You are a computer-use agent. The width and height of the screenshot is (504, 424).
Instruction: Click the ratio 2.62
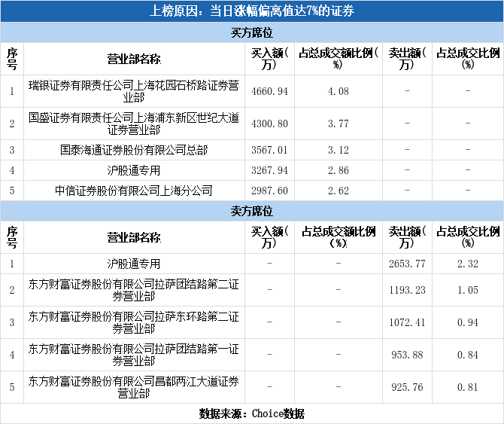tap(339, 191)
